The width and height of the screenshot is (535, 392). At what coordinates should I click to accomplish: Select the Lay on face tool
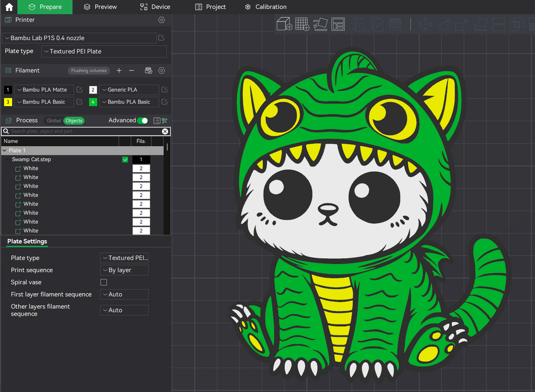pyautogui.click(x=480, y=24)
